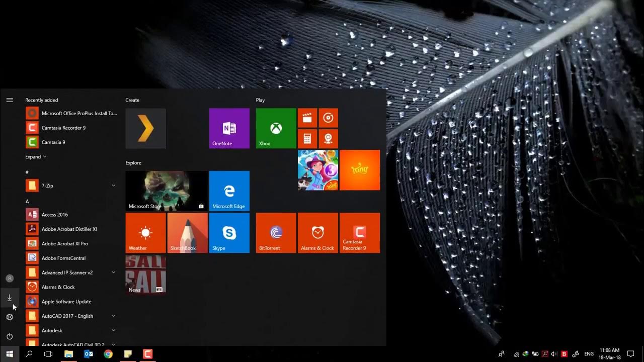Launch Camtasia 9 from recently added list

71,142
